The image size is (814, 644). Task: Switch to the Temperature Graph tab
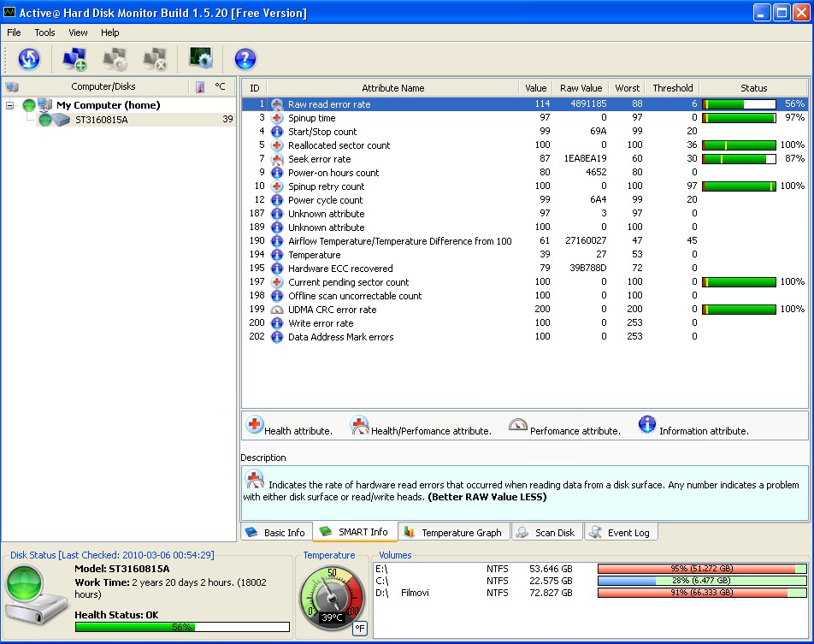pos(454,532)
